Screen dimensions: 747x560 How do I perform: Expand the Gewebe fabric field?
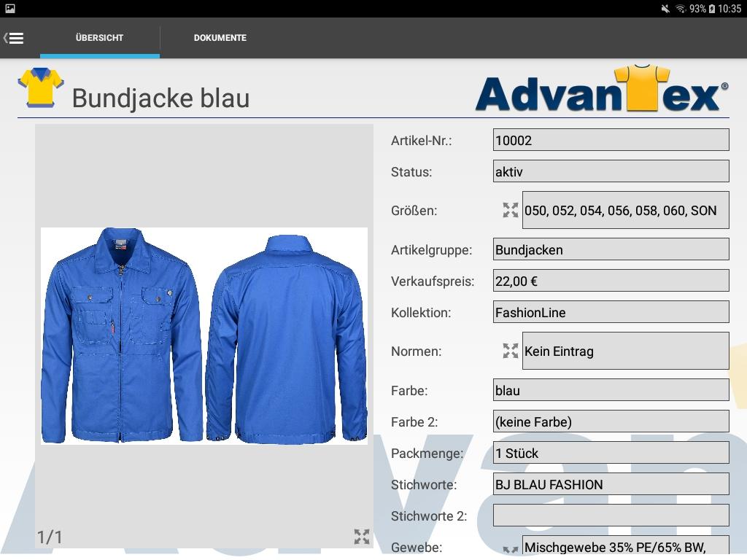pos(510,550)
